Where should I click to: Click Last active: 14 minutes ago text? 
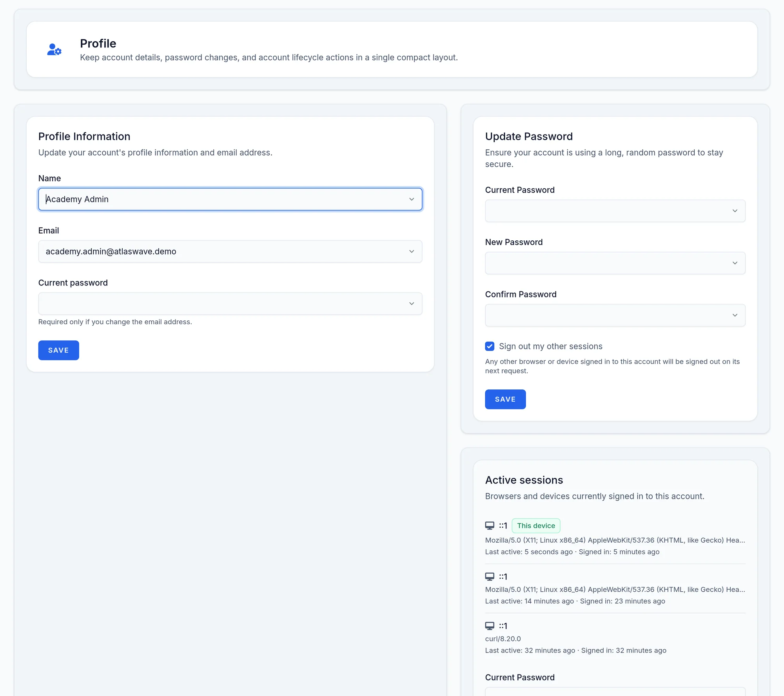[x=530, y=601]
